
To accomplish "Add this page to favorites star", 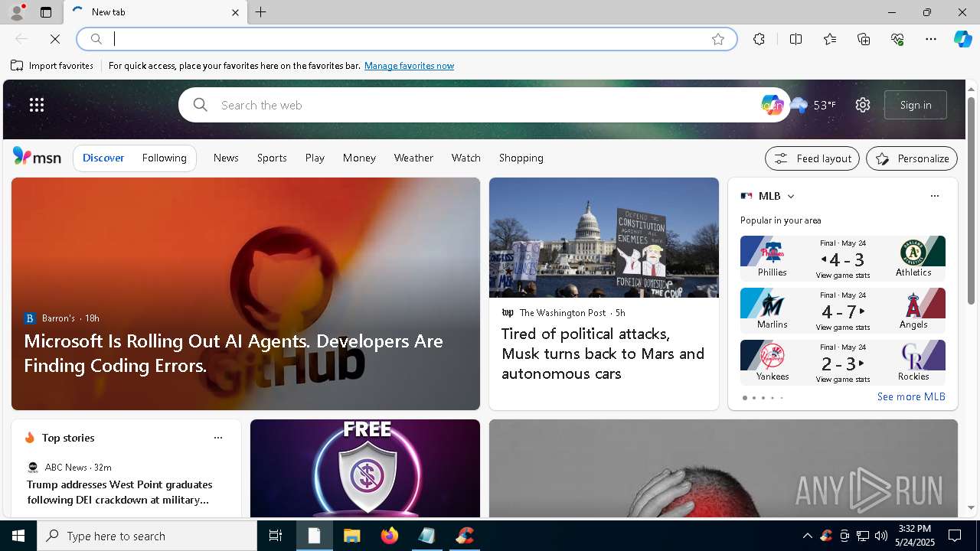I will (718, 39).
